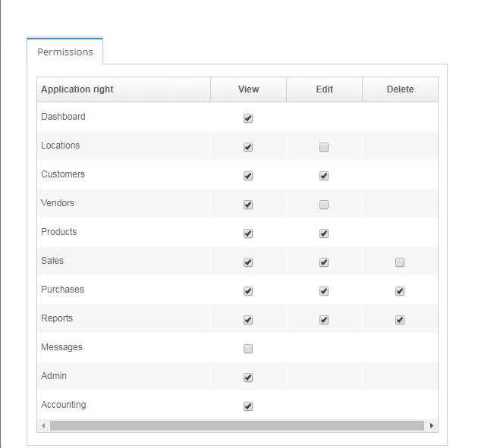This screenshot has width=494, height=448.
Task: Open the Permissions tab
Action: coord(65,52)
